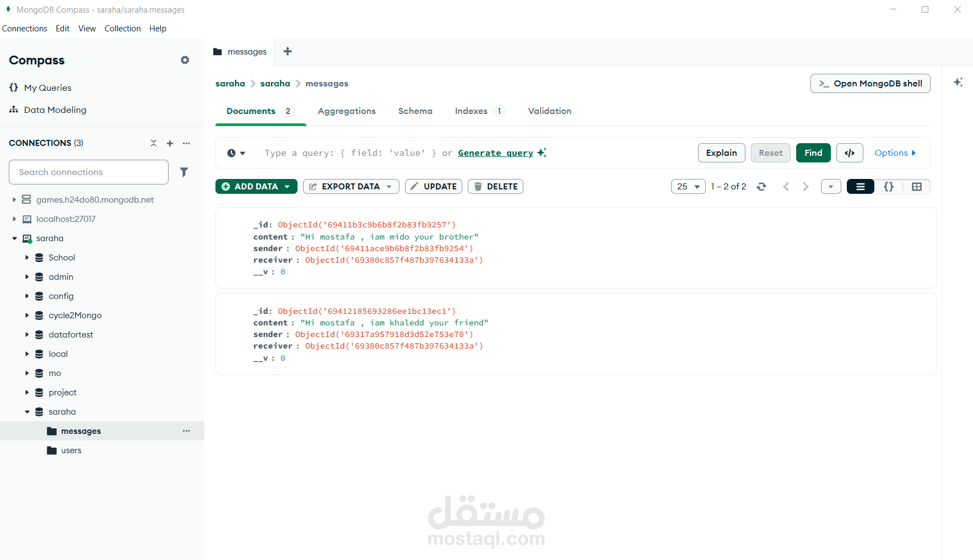This screenshot has width=973, height=560.
Task: Open the documents per page dropdown
Action: point(688,187)
